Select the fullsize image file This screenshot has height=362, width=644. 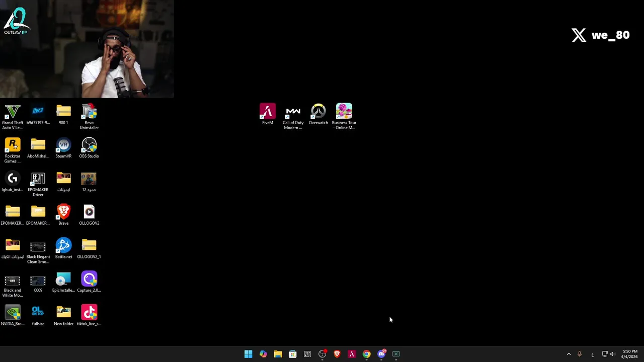click(38, 316)
